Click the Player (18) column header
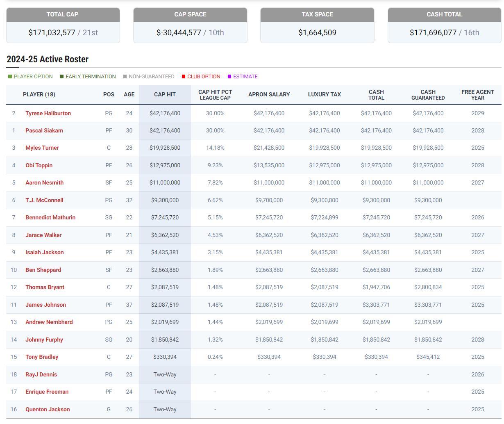504x424 pixels. tap(39, 94)
